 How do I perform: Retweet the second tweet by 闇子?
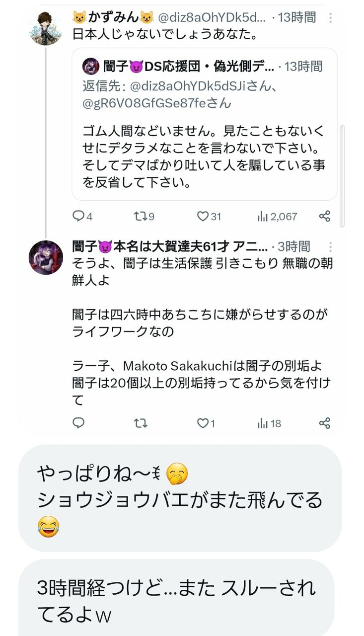coord(141,423)
